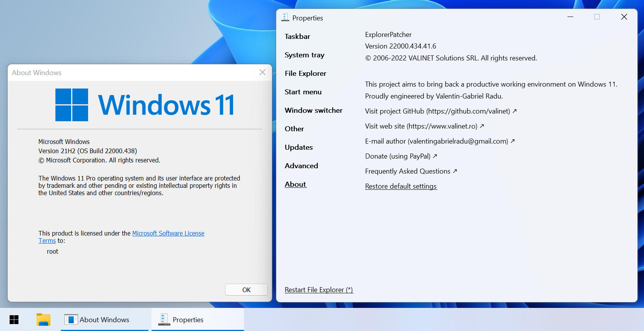This screenshot has height=331, width=644.
Task: Click the license Terms link
Action: click(47, 241)
